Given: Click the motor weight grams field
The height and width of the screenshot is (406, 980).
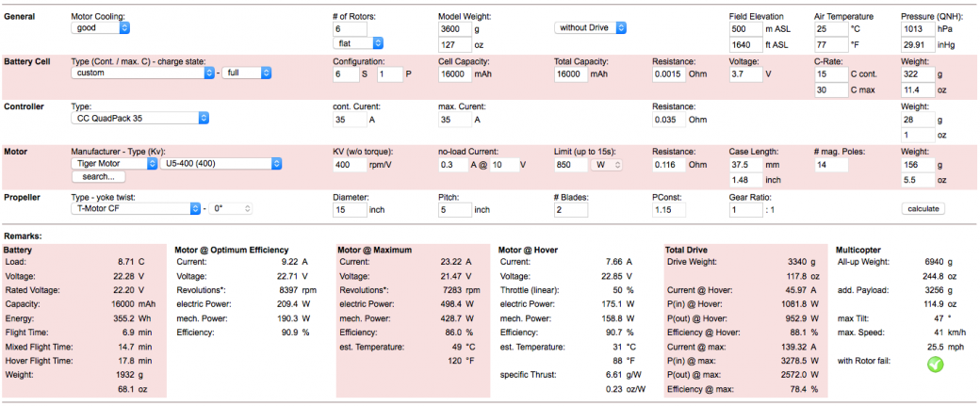Looking at the screenshot, I should click(918, 165).
